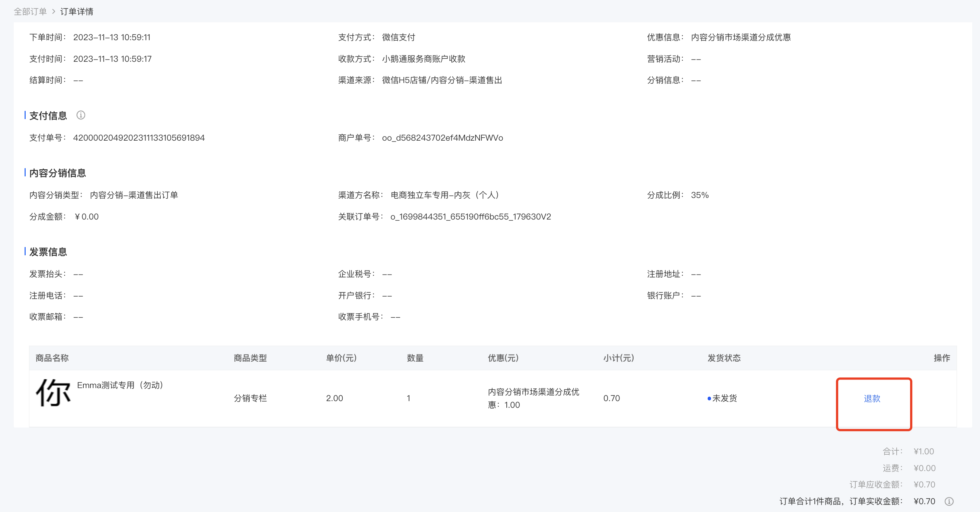Click 渠道方名称 value 电商独立车专用-内灰（个人）
This screenshot has width=980, height=512.
pyautogui.click(x=445, y=195)
